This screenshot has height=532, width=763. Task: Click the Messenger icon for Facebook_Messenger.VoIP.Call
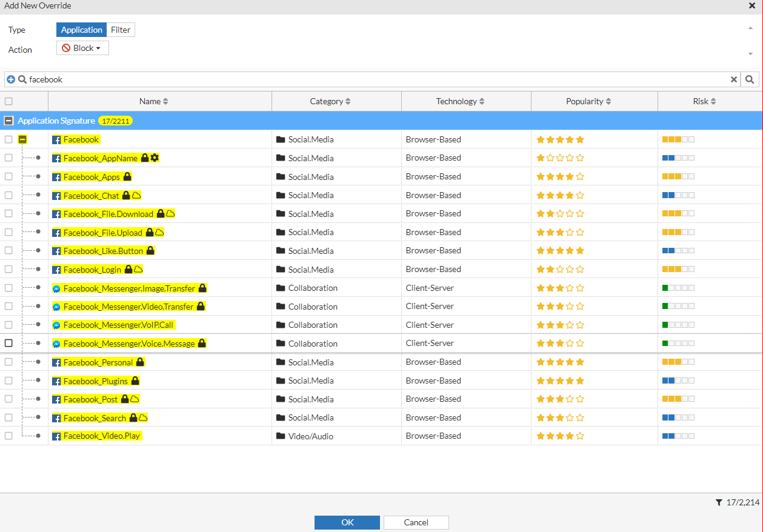[x=56, y=325]
